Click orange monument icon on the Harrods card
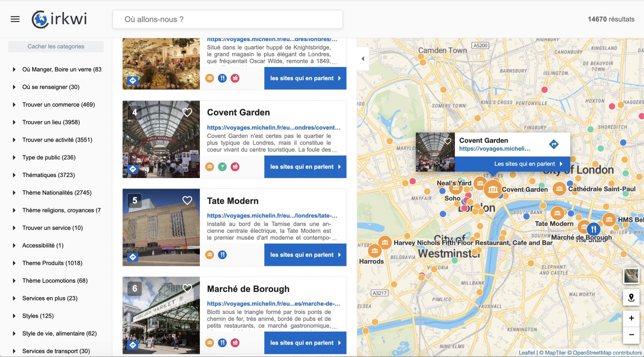This screenshot has height=357, width=644. coord(210,78)
